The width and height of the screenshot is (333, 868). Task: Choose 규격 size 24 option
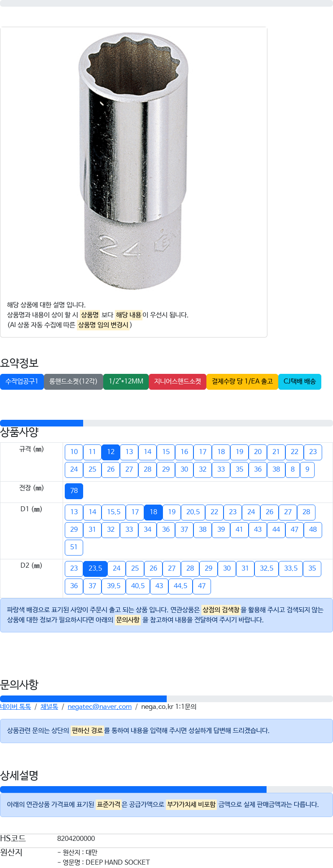(x=74, y=470)
